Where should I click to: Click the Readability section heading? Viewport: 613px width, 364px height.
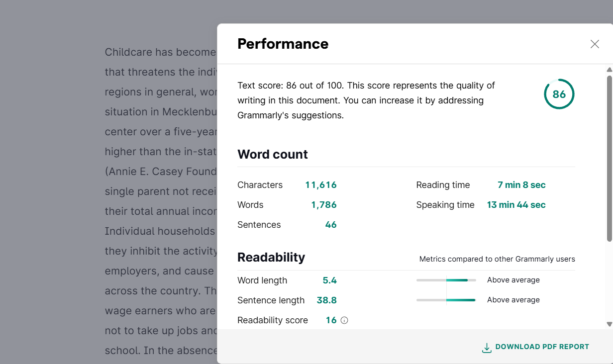[271, 257]
